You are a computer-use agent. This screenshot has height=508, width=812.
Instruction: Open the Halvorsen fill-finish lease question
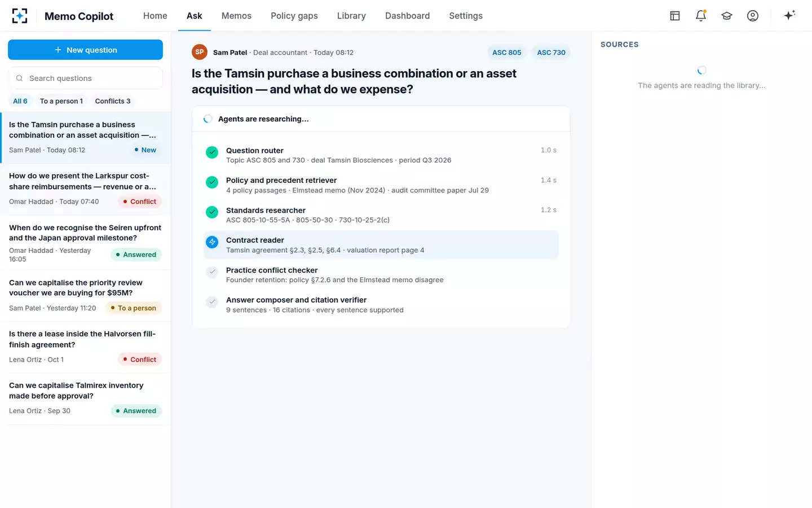85,347
